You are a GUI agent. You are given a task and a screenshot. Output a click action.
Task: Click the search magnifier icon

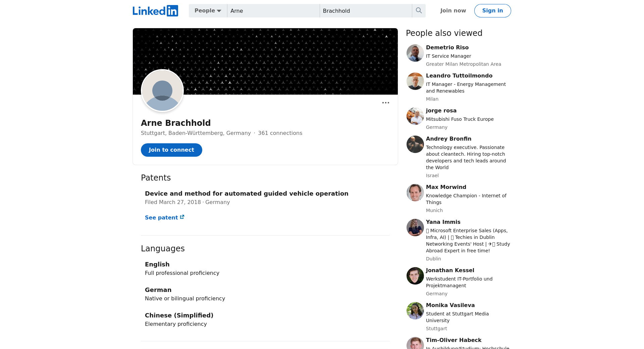pos(419,11)
